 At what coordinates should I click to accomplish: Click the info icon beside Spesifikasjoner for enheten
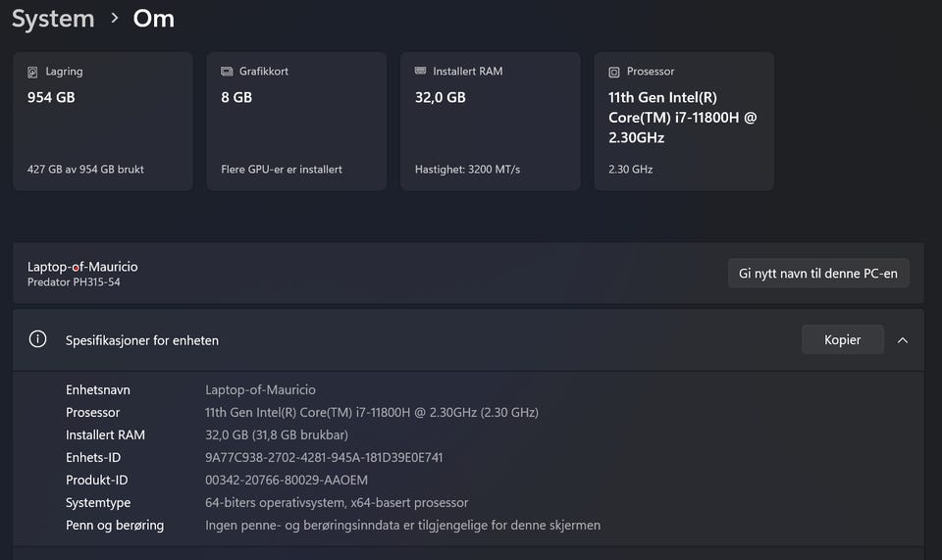point(38,339)
